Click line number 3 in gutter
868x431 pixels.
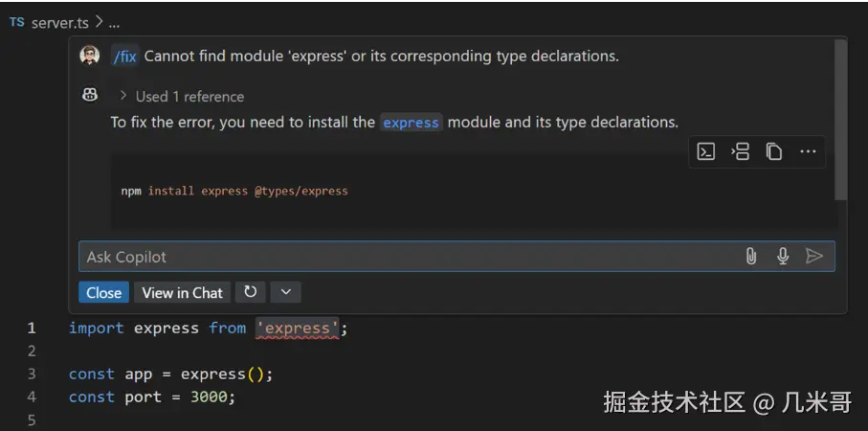[32, 374]
